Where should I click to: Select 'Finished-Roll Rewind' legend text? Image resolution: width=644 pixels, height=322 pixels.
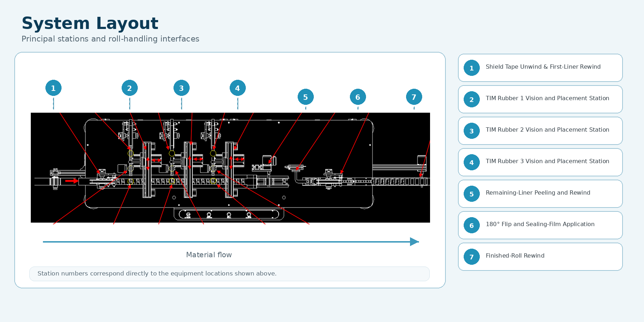[x=515, y=255]
